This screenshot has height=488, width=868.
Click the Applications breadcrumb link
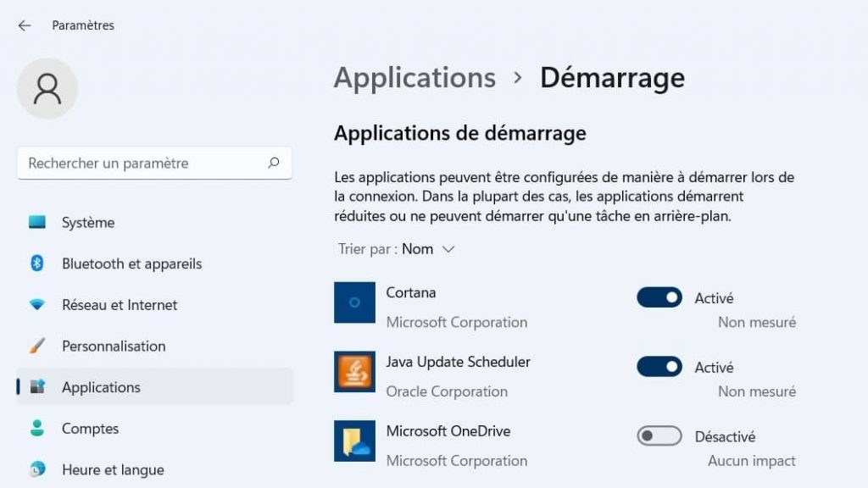[415, 78]
